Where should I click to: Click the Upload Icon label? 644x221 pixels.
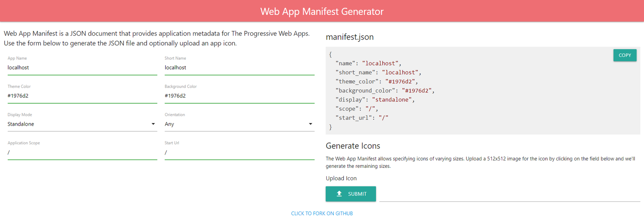pyautogui.click(x=341, y=178)
